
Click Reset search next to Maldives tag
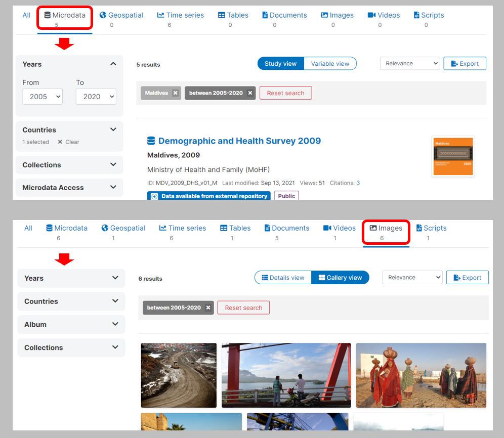pos(285,93)
